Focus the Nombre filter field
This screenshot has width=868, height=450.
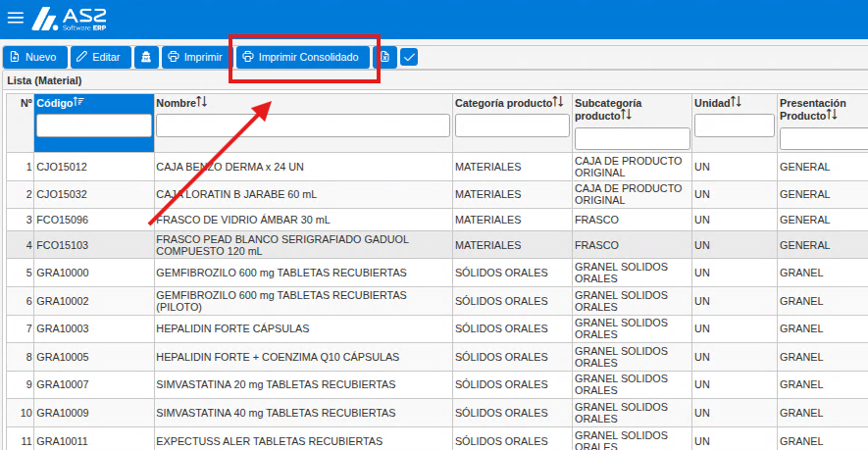[x=303, y=125]
